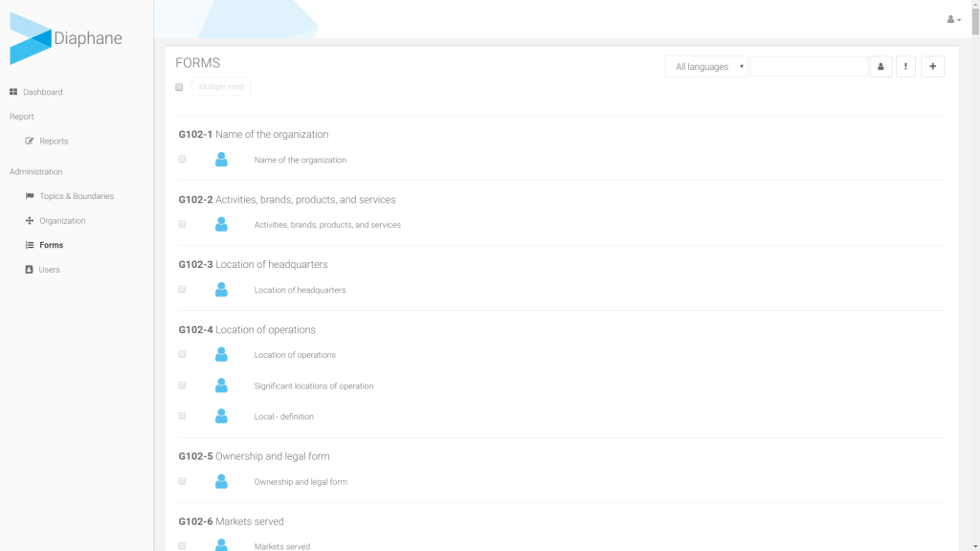Screen dimensions: 980x551
Task: Click the Organization icon in the sidebar
Action: click(x=32, y=220)
